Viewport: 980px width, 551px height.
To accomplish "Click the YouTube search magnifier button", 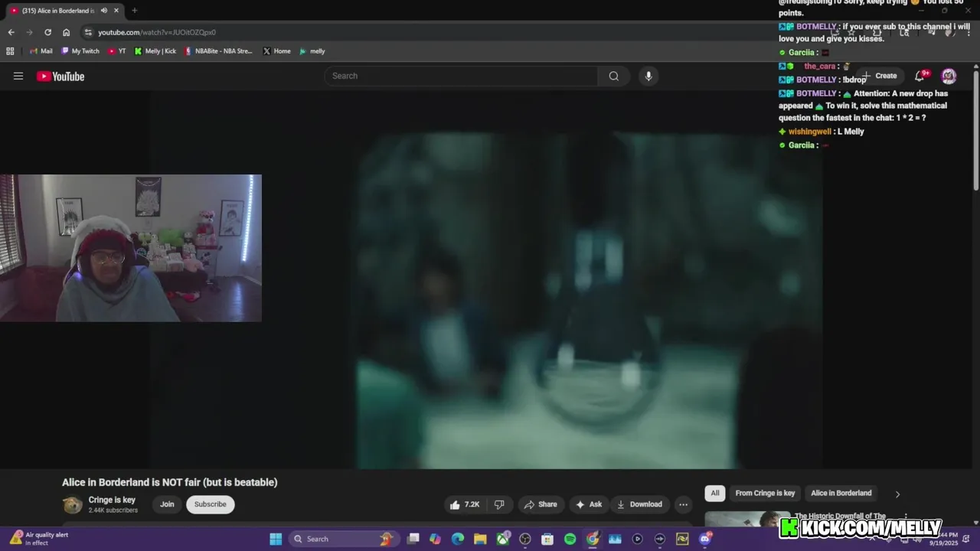I will coord(614,76).
